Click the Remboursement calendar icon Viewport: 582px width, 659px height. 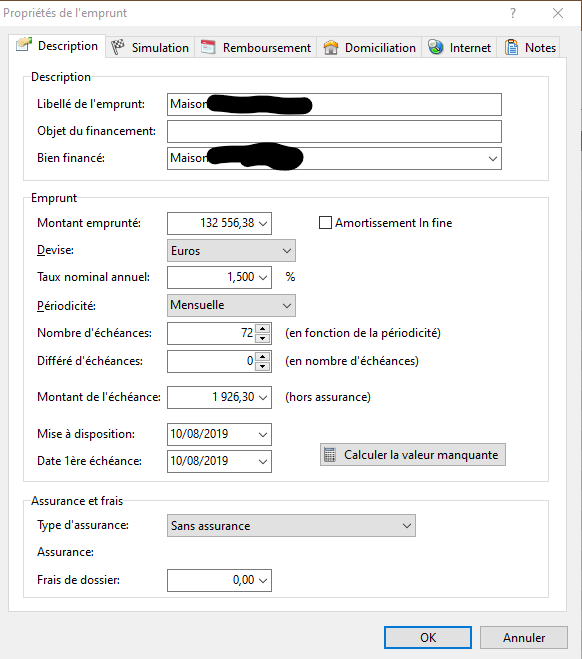point(208,47)
